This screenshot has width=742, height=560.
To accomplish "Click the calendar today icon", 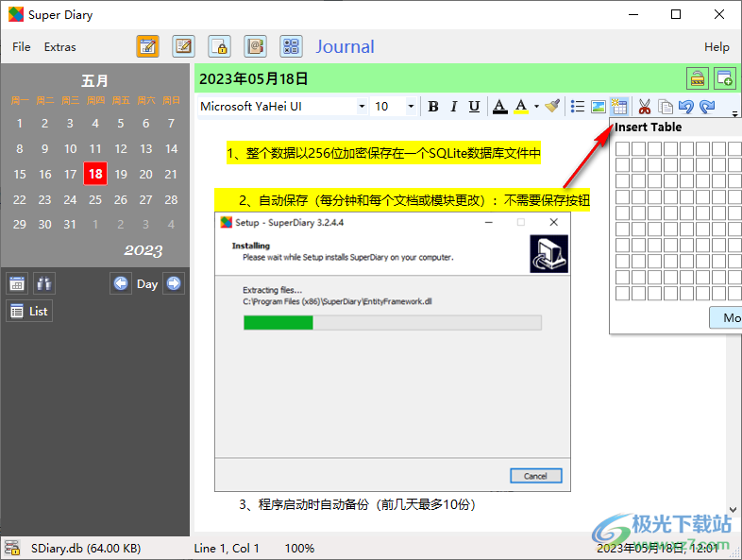I will click(17, 283).
